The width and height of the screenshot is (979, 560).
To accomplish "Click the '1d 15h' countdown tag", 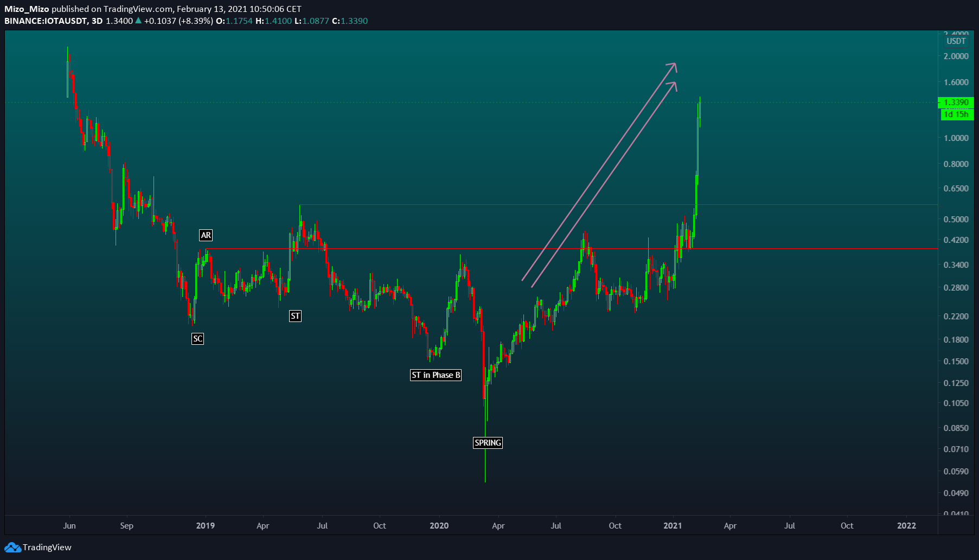I will [x=956, y=114].
